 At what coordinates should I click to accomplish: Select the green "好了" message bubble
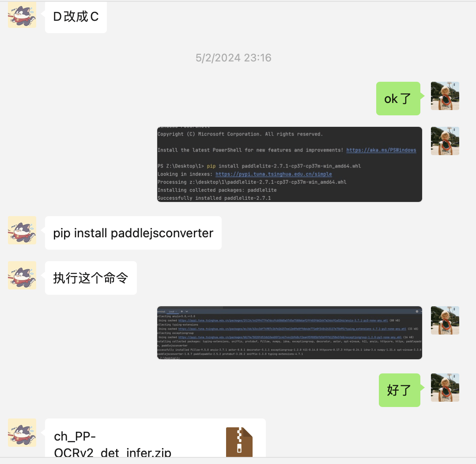pyautogui.click(x=400, y=390)
